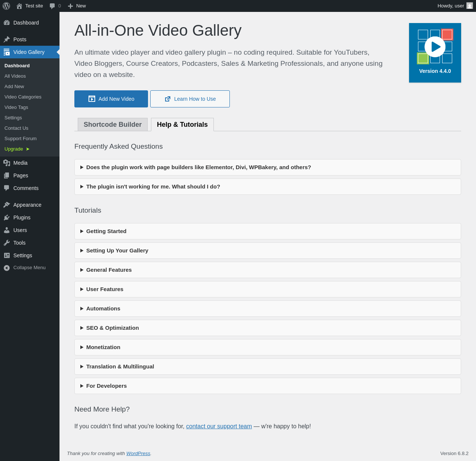The width and height of the screenshot is (476, 461).
Task: Open Video Gallery Dashboard submenu item
Action: pos(30,65)
